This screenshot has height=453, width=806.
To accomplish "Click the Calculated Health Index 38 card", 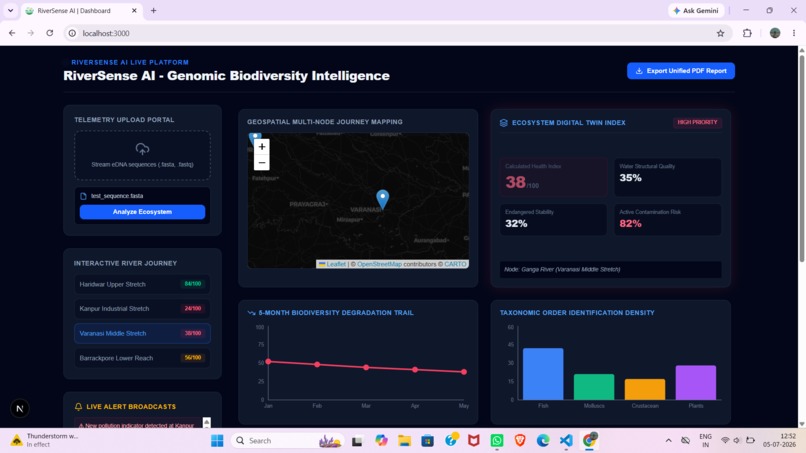I will coord(553,177).
